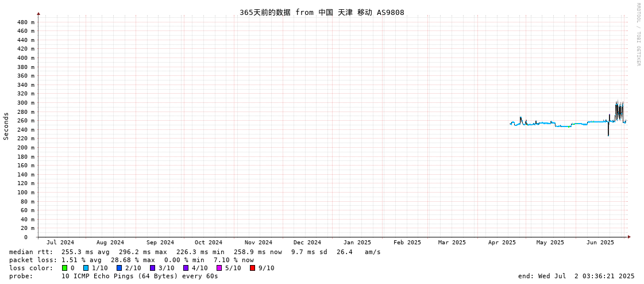Select the "258.9 ms now" value
The width and height of the screenshot is (644, 284).
click(258, 252)
